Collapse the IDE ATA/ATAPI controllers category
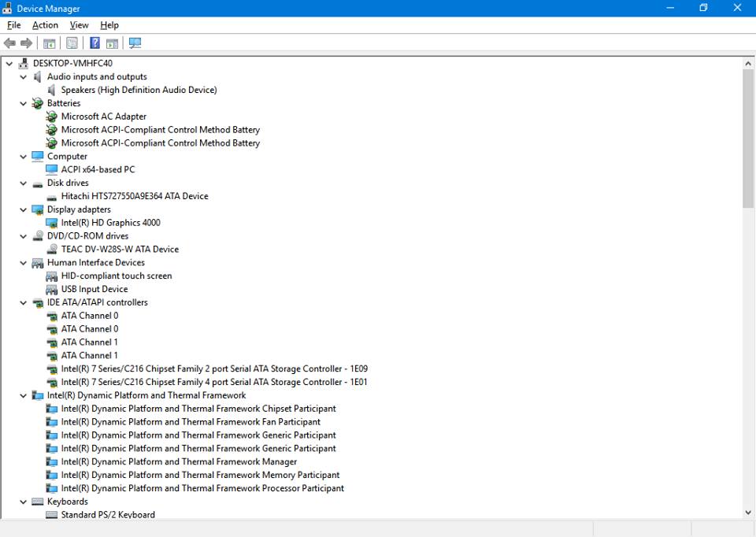Viewport: 756px width, 537px height. 23,302
